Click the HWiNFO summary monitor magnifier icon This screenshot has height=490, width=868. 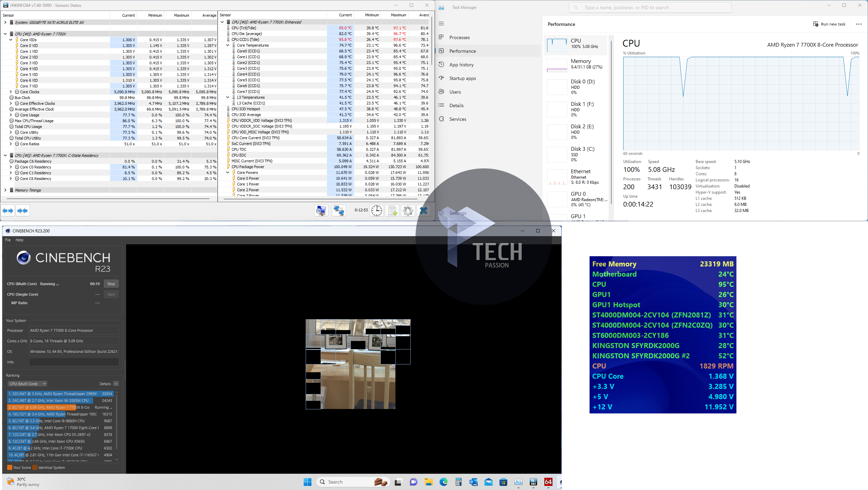[321, 211]
